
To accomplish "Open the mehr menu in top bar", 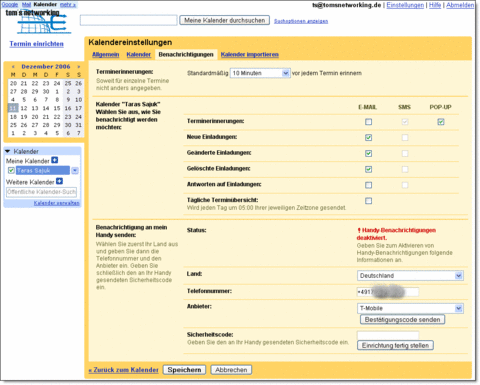I will [x=68, y=5].
